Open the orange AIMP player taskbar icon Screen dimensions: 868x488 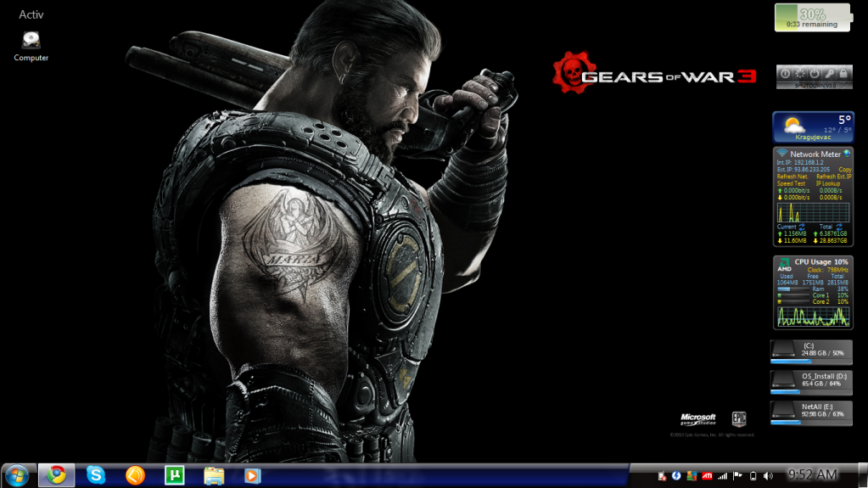point(135,475)
